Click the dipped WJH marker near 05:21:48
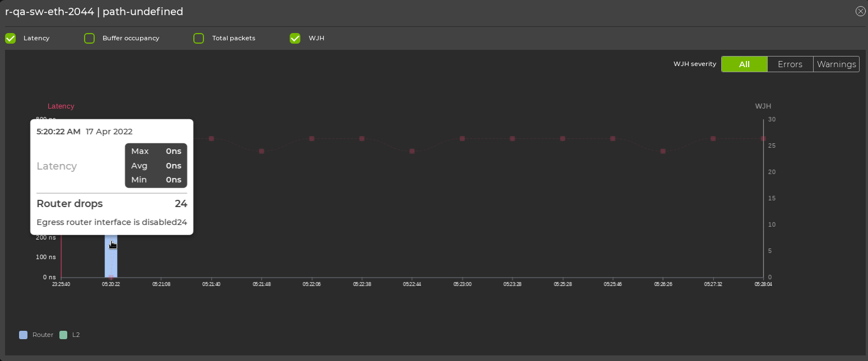 click(x=261, y=151)
